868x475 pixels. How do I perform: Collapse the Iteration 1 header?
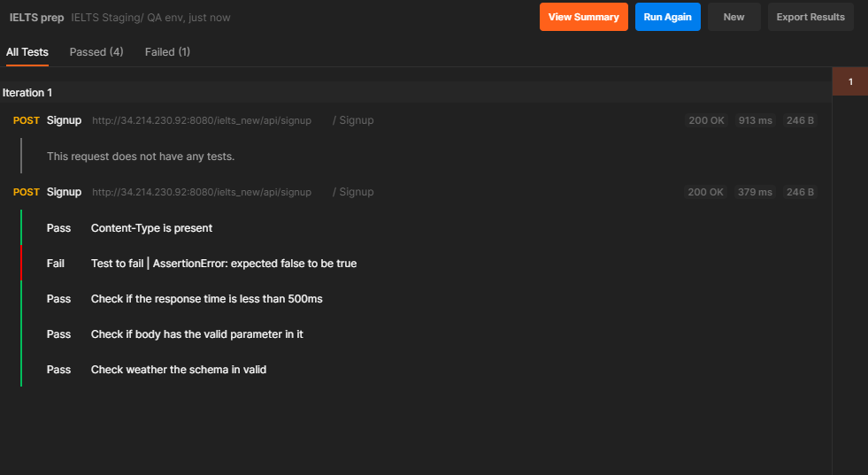point(27,93)
